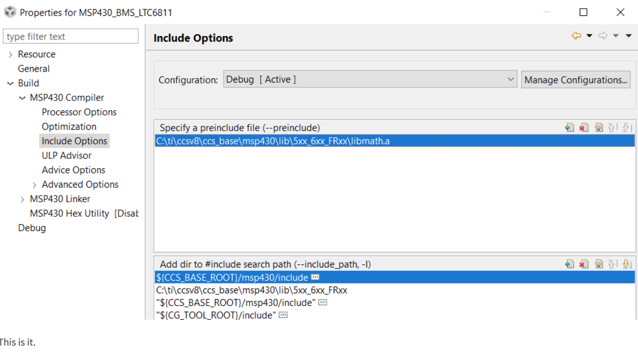Image resolution: width=638 pixels, height=364 pixels.
Task: Click ellipsis icon beside highlighted CCS_BASE_ROOT entry
Action: (x=315, y=277)
